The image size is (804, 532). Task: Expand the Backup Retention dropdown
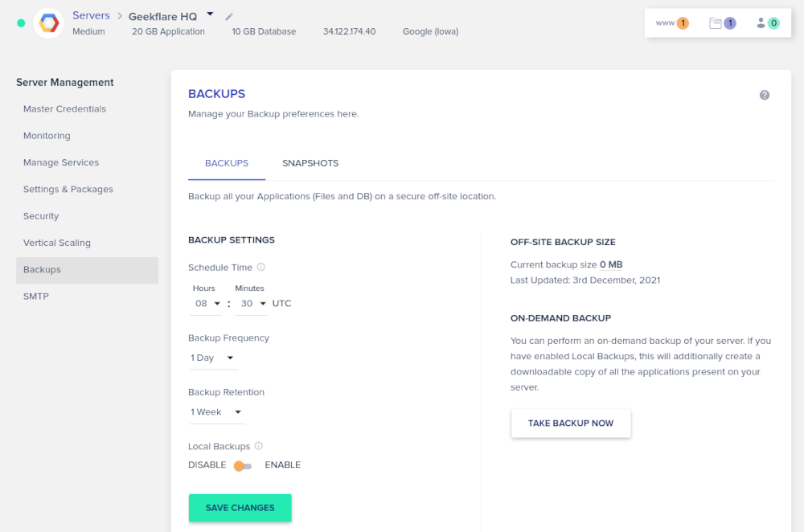(216, 412)
